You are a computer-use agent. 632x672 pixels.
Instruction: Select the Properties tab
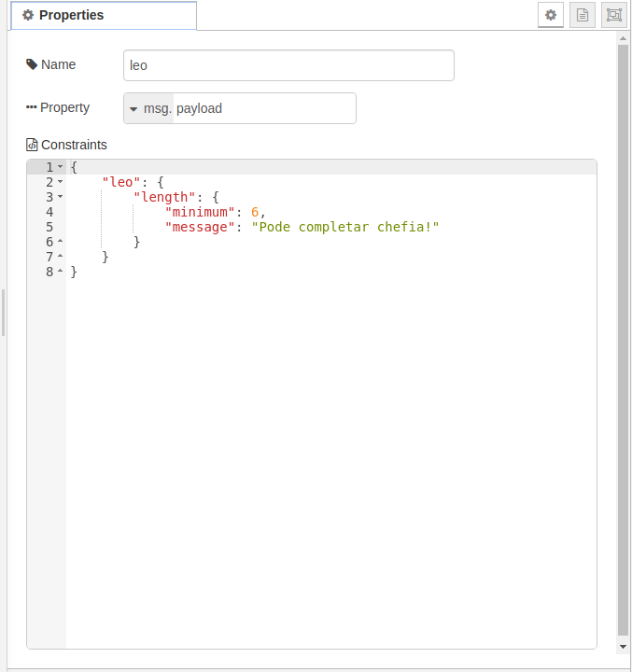coord(104,16)
